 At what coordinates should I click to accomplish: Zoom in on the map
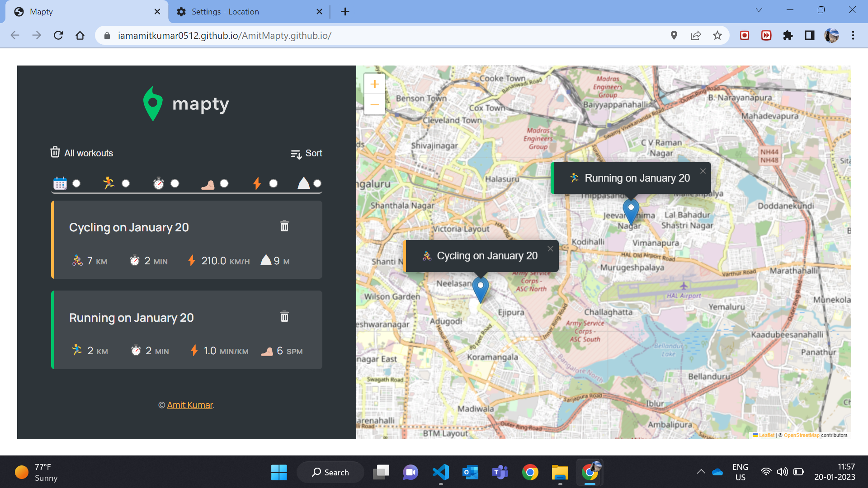coord(374,84)
